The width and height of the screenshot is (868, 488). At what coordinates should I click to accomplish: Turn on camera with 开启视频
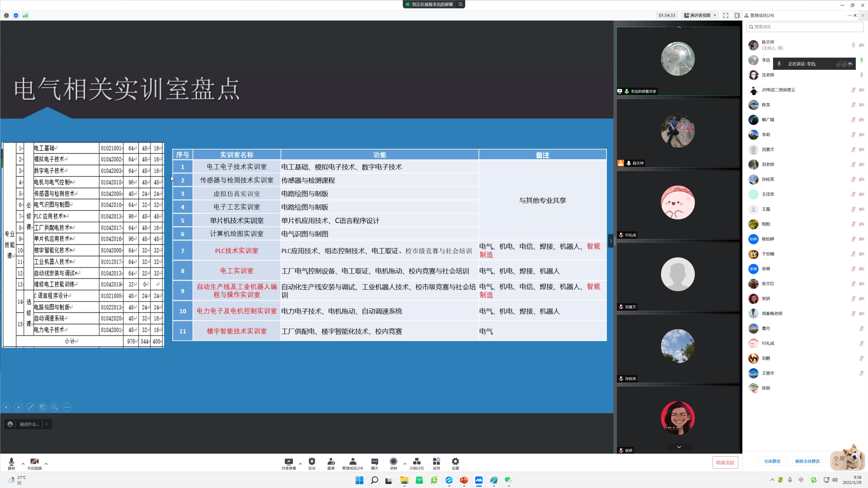(x=34, y=463)
